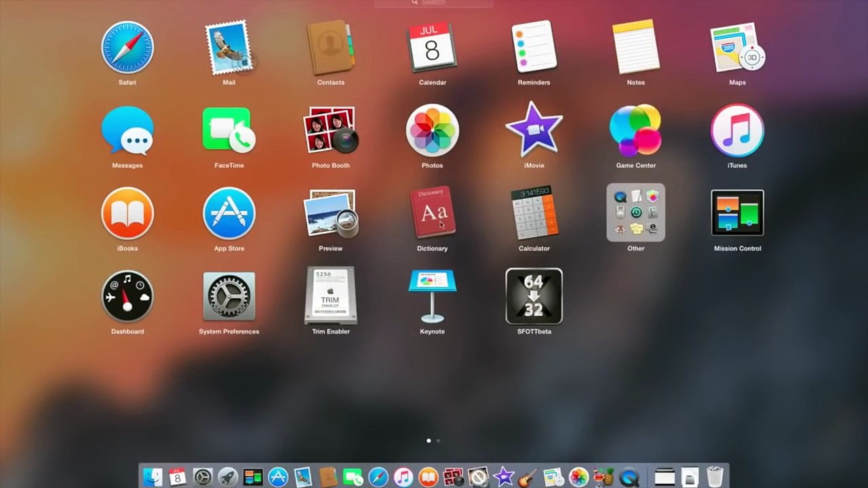The width and height of the screenshot is (868, 488).
Task: Open the Dictionary app
Action: tap(432, 212)
